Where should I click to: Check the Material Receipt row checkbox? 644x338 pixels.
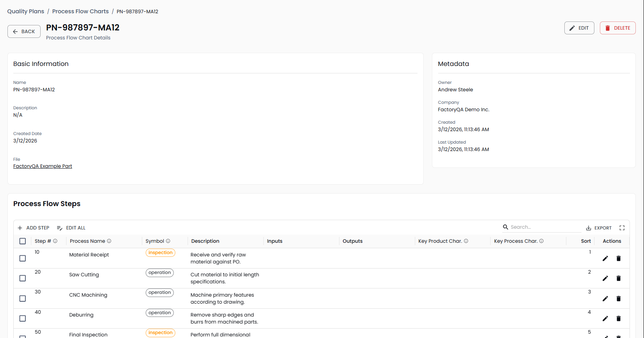(x=23, y=258)
